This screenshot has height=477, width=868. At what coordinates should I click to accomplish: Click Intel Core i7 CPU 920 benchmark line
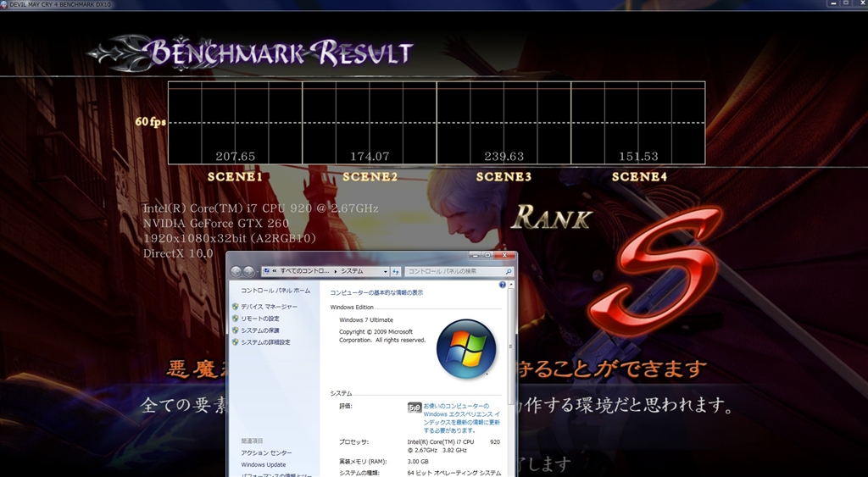261,208
